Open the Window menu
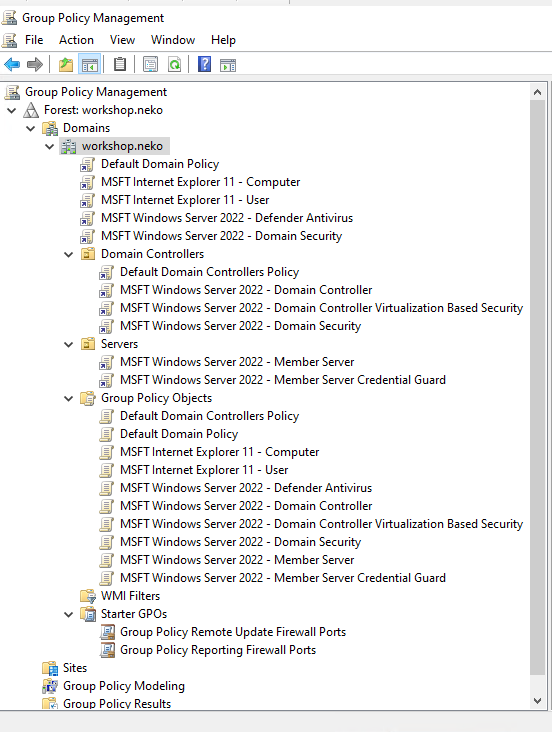552x732 pixels. tap(173, 40)
